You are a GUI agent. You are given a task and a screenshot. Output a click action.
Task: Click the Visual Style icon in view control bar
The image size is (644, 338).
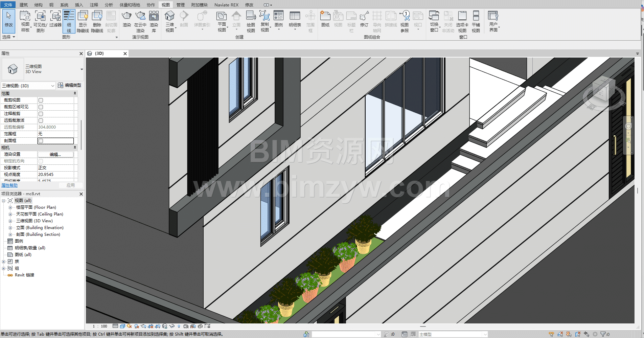coord(122,326)
